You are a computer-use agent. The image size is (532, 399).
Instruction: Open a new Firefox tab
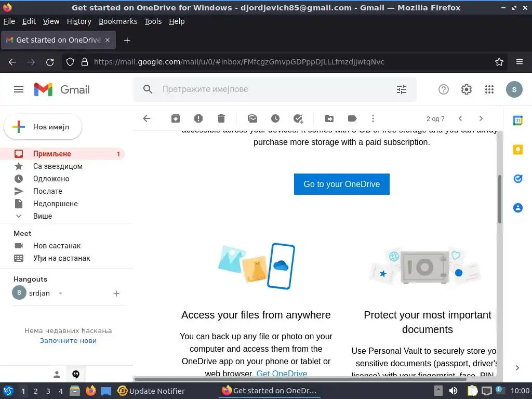127,41
